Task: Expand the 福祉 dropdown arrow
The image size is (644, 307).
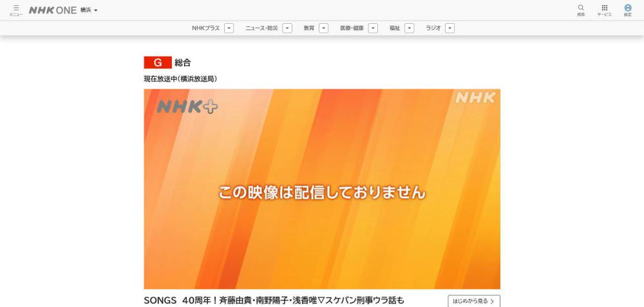Action: (x=409, y=28)
